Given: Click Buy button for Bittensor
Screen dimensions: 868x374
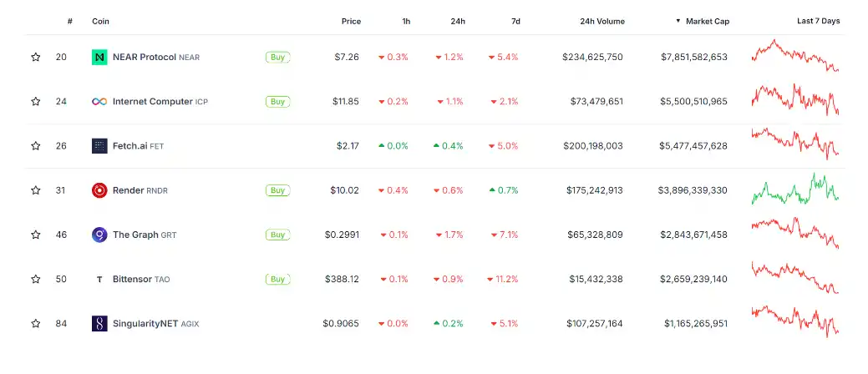Looking at the screenshot, I should click(278, 279).
